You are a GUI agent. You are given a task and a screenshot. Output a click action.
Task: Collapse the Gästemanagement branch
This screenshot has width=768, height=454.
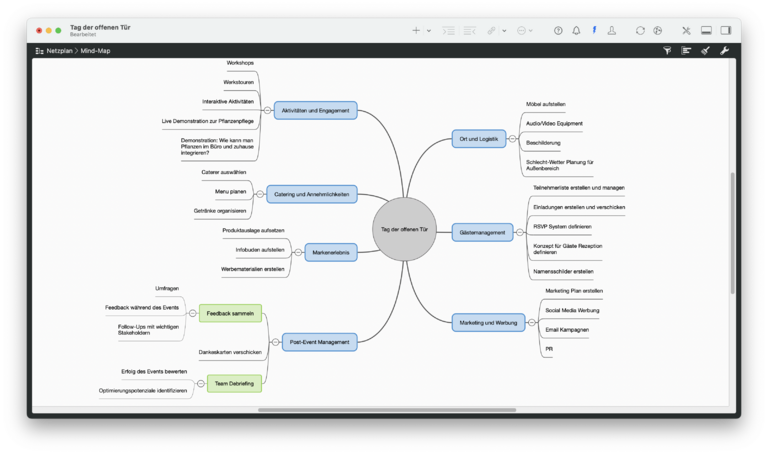click(x=520, y=233)
